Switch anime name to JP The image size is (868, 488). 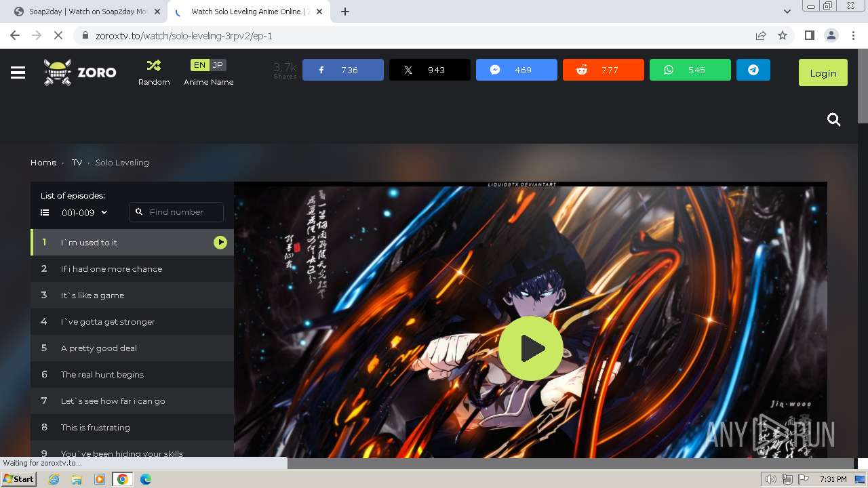tap(218, 65)
